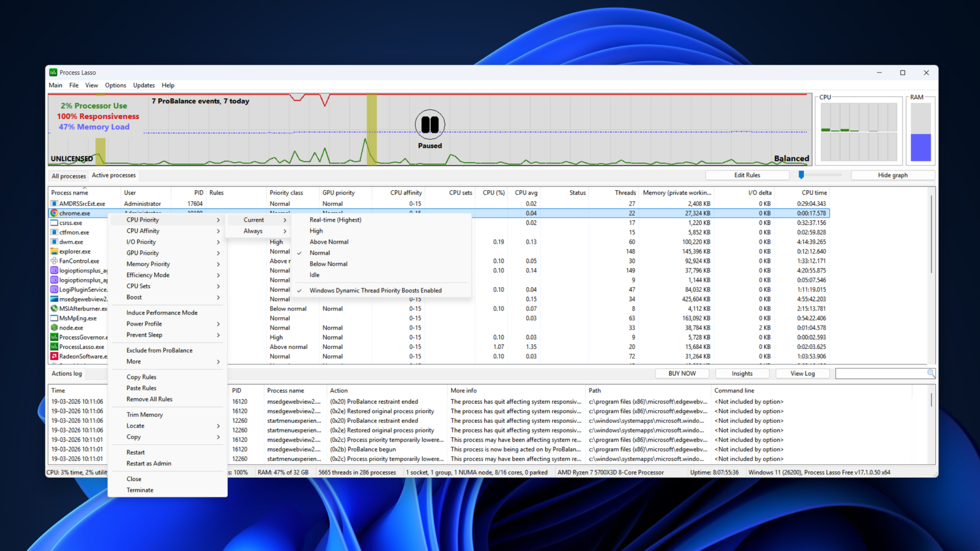Click the CPU core usage graph

pos(859,132)
